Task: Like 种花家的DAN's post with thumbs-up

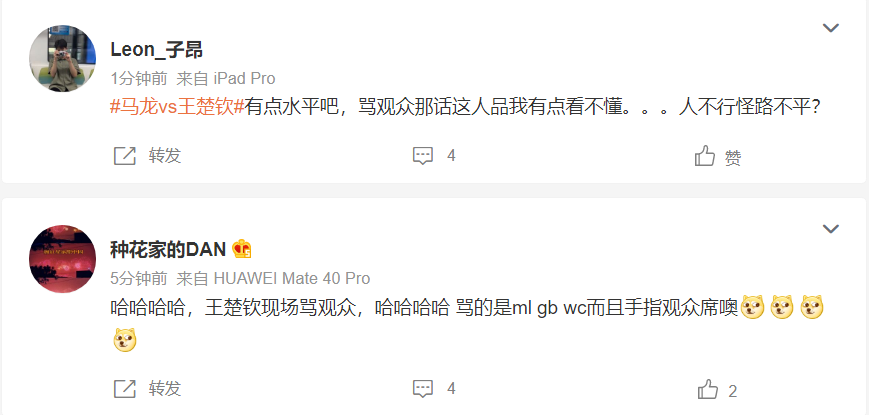Action: 708,390
